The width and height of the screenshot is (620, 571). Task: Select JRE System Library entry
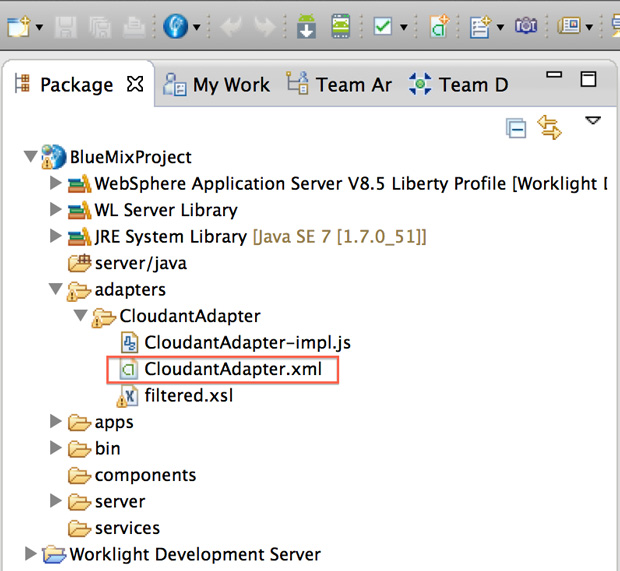coord(260,236)
